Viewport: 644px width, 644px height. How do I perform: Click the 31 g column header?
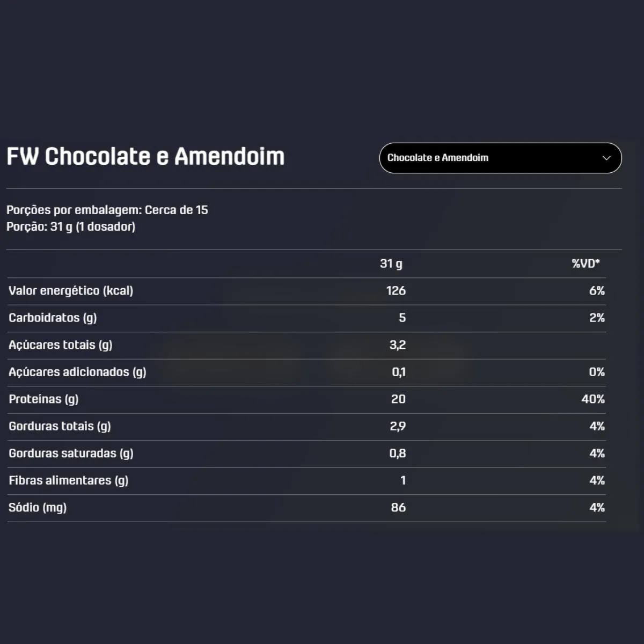pos(391,264)
